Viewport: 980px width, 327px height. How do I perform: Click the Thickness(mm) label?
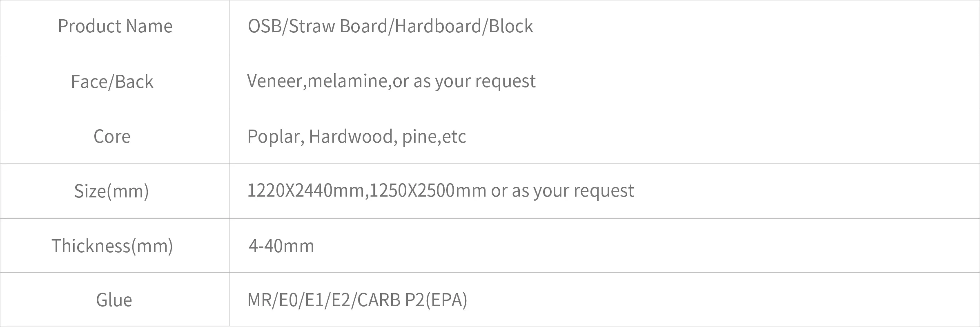tap(112, 246)
